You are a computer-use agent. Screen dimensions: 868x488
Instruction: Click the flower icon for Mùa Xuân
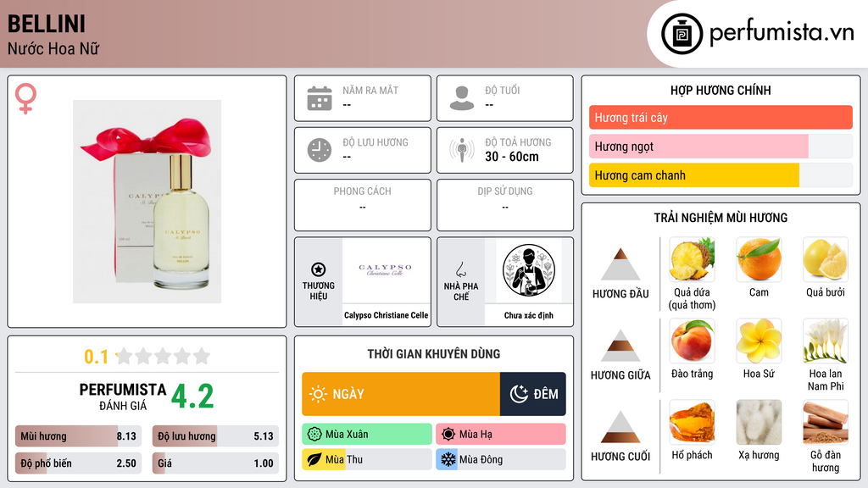[x=314, y=435]
